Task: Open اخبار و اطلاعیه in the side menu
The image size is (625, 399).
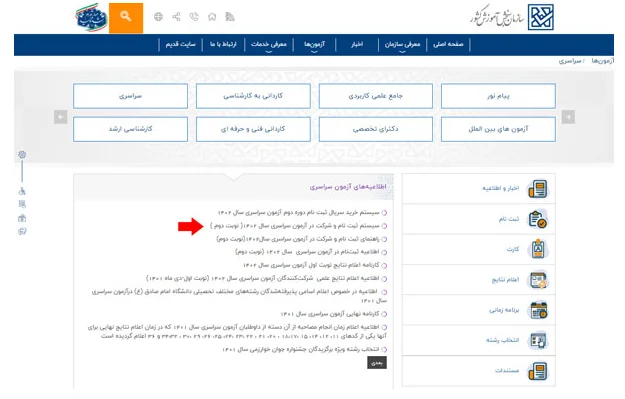Action: (x=478, y=189)
